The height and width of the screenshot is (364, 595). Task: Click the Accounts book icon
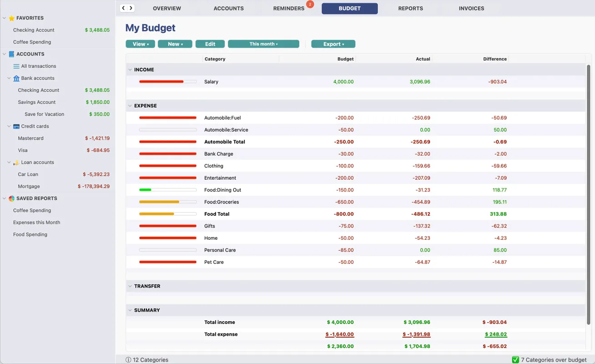12,54
